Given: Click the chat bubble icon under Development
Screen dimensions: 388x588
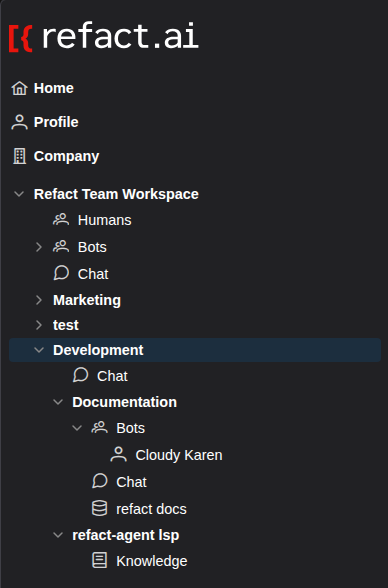Looking at the screenshot, I should [81, 375].
